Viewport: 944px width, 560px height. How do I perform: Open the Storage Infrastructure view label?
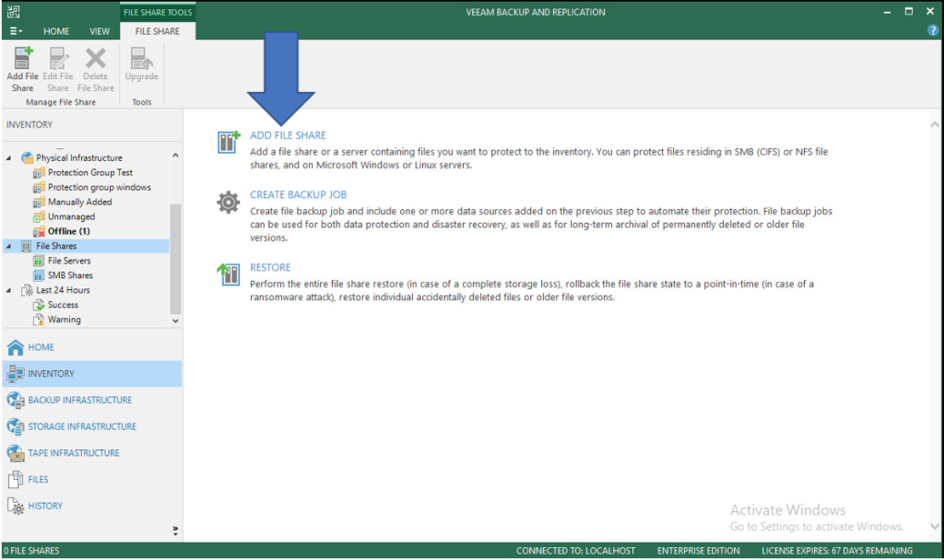(82, 426)
